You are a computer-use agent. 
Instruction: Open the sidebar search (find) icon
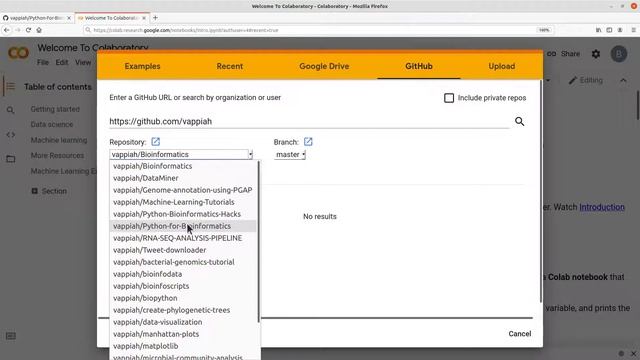[11, 110]
